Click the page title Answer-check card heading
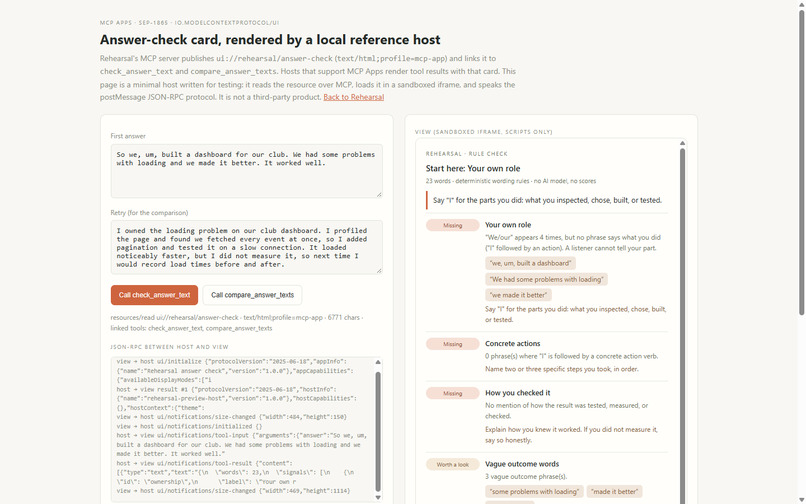This screenshot has width=806, height=504. (x=270, y=40)
